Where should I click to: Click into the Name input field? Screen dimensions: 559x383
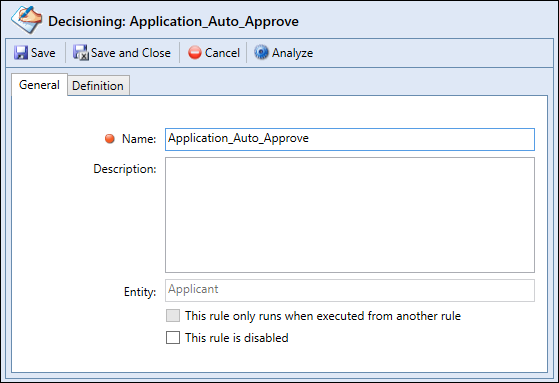point(350,139)
